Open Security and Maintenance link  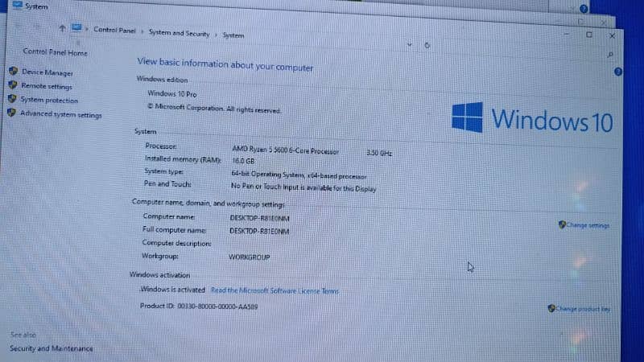52,348
